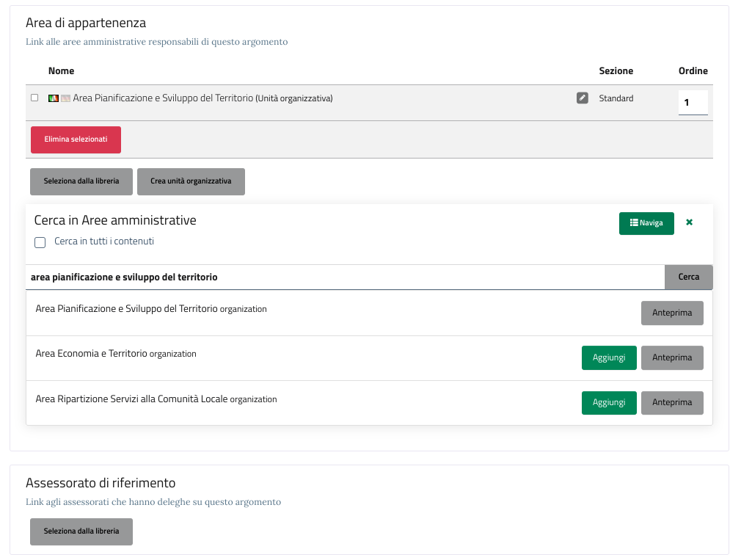Click the faded icon right of the flag

65,98
